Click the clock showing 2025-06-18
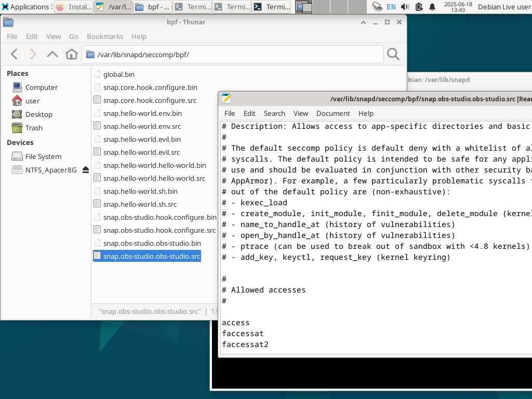This screenshot has width=532, height=399. [x=458, y=7]
